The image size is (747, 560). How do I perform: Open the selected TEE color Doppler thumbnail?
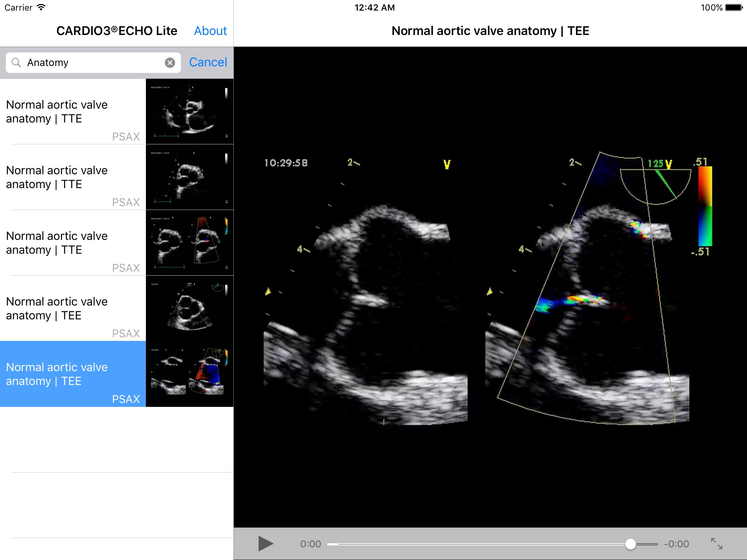coord(190,374)
